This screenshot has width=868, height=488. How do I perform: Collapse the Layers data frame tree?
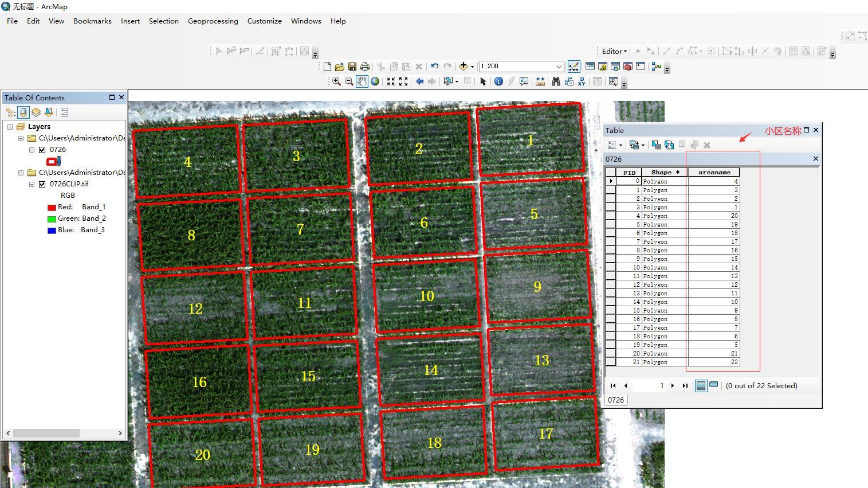tap(10, 127)
